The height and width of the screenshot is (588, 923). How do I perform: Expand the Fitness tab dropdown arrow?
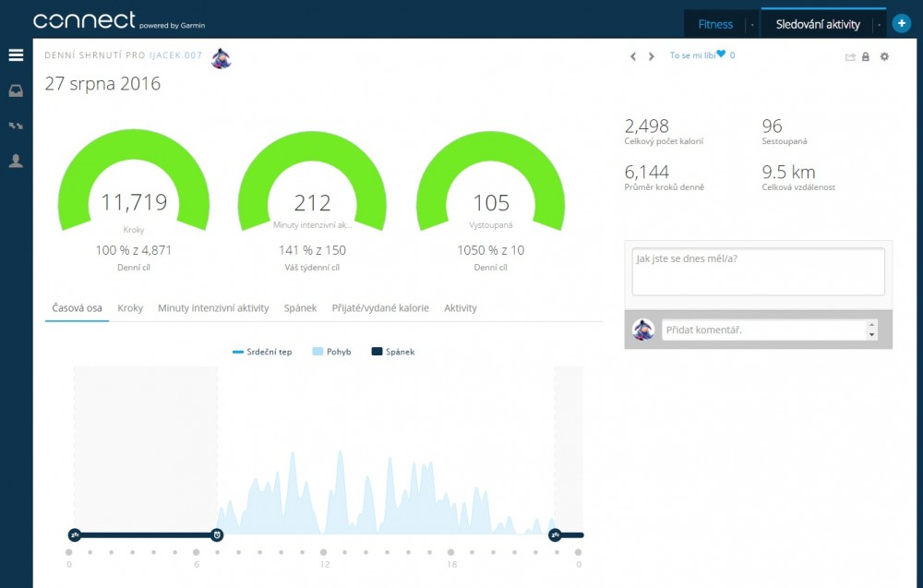click(x=752, y=25)
